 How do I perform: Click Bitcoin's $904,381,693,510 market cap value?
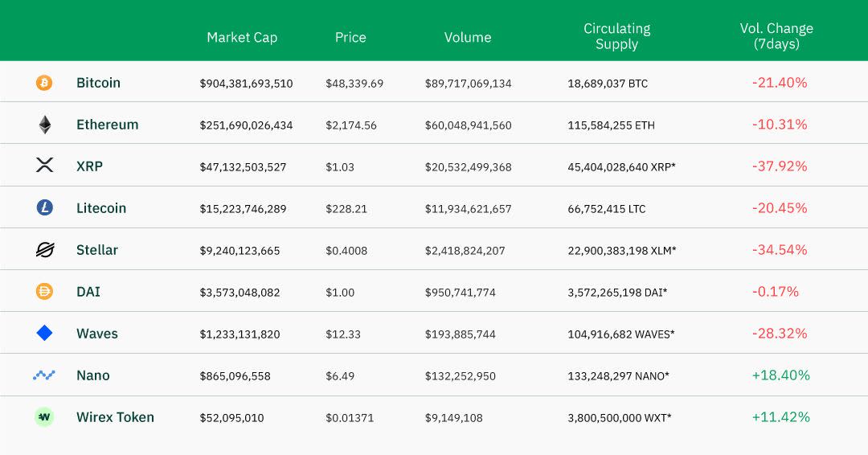246,84
